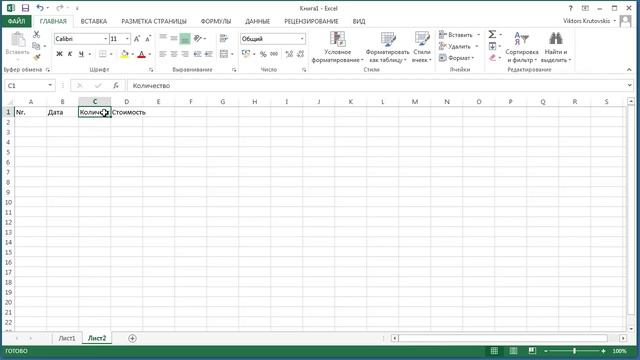
Task: Toggle Center horizontal alignment
Action: 174,54
